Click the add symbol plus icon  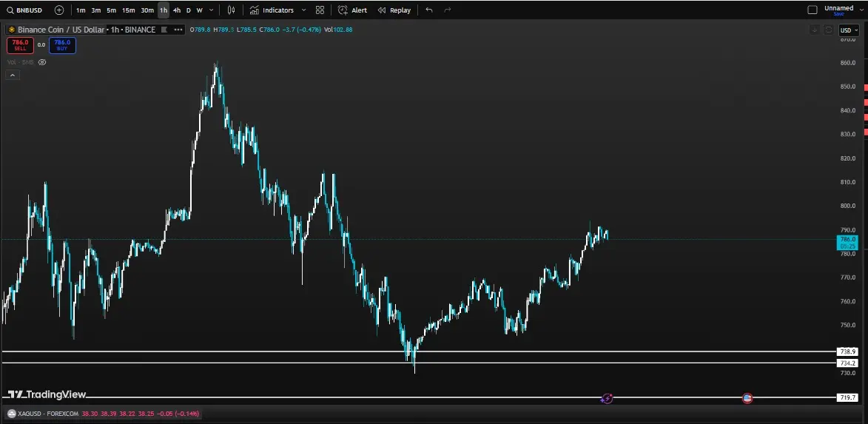click(59, 10)
